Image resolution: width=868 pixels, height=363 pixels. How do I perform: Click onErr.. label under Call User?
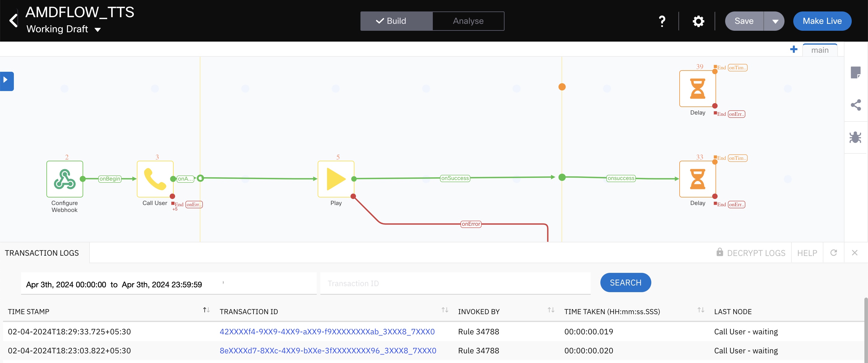194,204
